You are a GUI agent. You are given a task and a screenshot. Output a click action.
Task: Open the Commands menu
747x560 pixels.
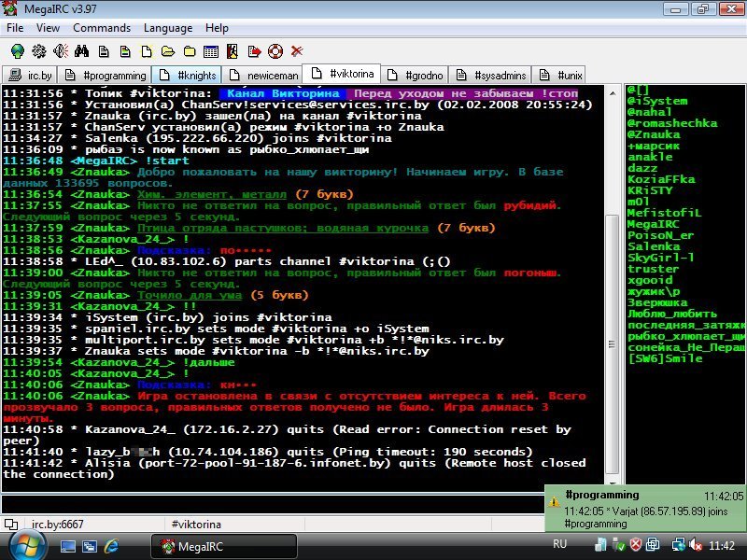tap(102, 28)
